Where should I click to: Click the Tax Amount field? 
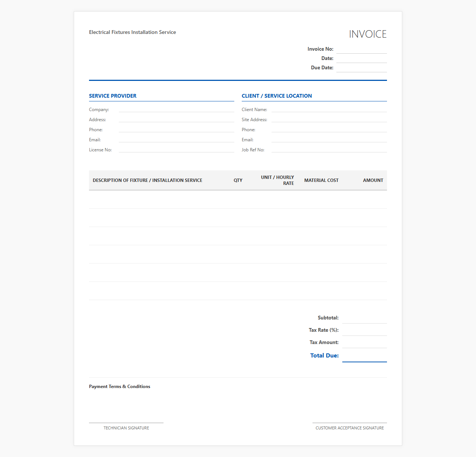pos(364,343)
